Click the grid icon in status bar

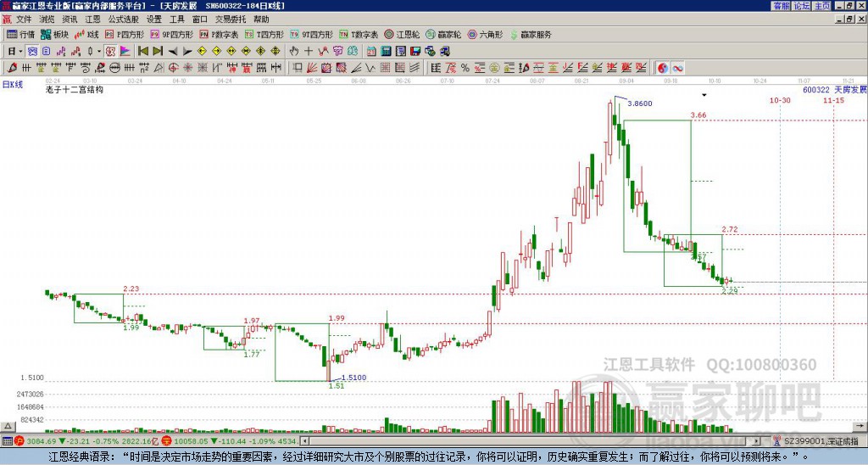[7, 441]
